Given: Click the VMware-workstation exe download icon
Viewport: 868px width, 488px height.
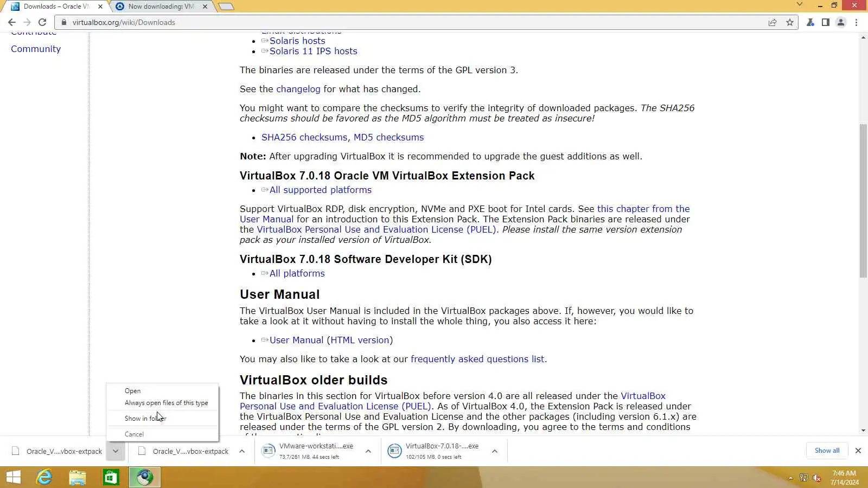Looking at the screenshot, I should click(x=269, y=451).
